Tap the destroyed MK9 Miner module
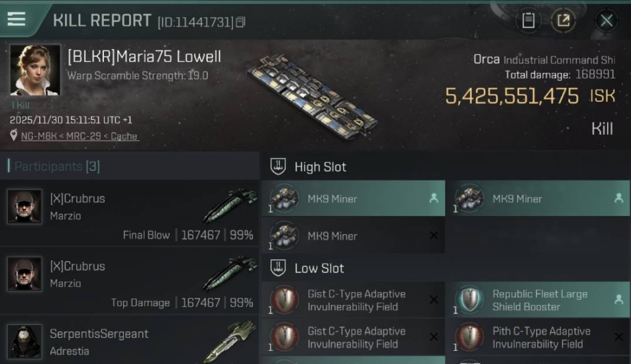The height and width of the screenshot is (364, 631). (x=353, y=236)
